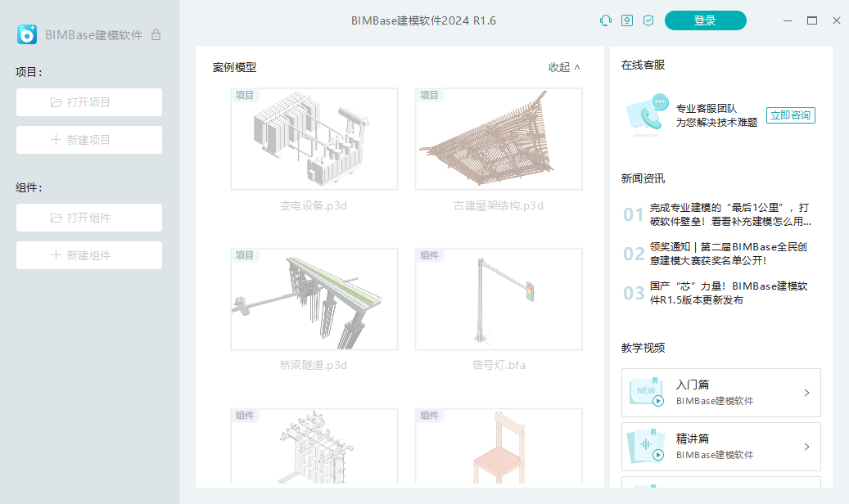Image resolution: width=849 pixels, height=504 pixels.
Task: Open the headset customer service icon
Action: (606, 20)
